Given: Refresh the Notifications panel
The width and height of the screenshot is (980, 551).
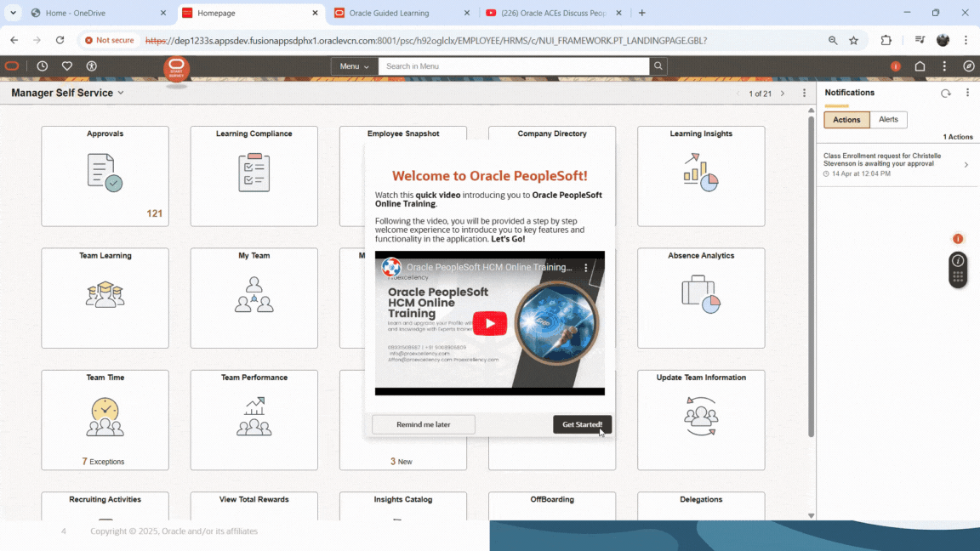Looking at the screenshot, I should pos(945,94).
